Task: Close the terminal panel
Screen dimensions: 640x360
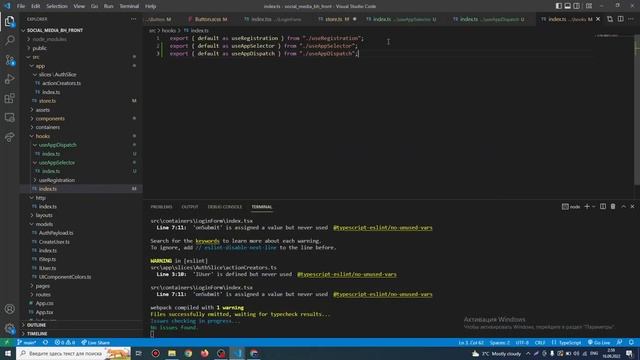Action: (633, 207)
